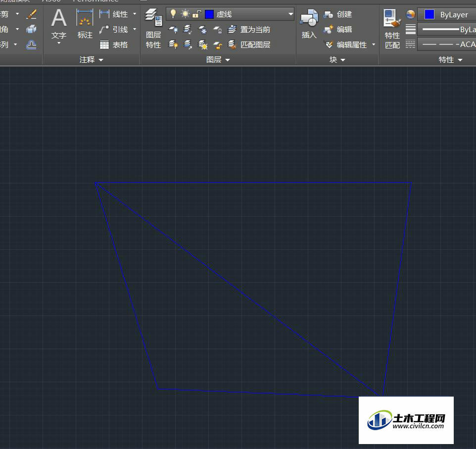Click 编辑属性 edit attributes
Image resolution: width=476 pixels, height=449 pixels.
tap(346, 45)
